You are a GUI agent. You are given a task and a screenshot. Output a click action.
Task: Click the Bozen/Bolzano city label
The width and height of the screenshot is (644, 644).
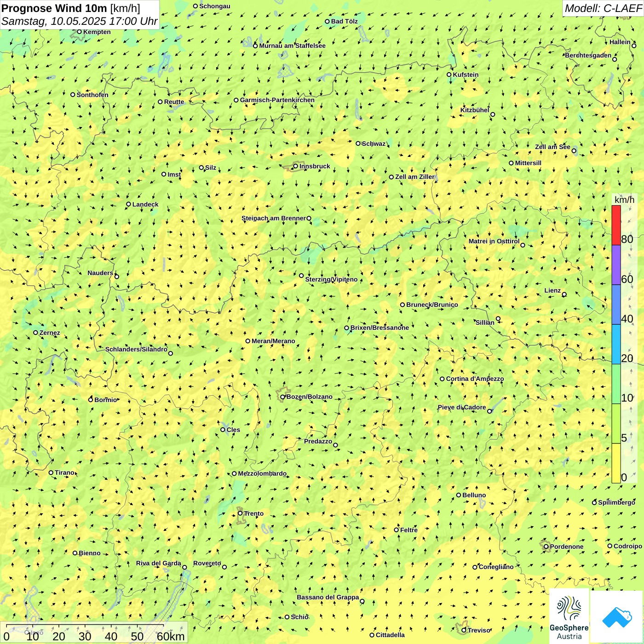click(x=309, y=397)
